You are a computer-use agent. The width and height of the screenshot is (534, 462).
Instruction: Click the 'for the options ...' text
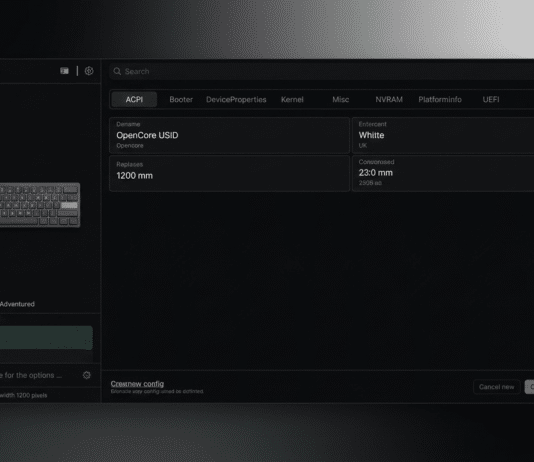[x=33, y=375]
